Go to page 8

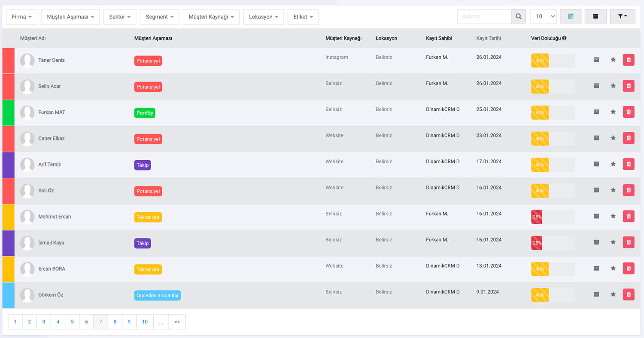[x=115, y=322]
